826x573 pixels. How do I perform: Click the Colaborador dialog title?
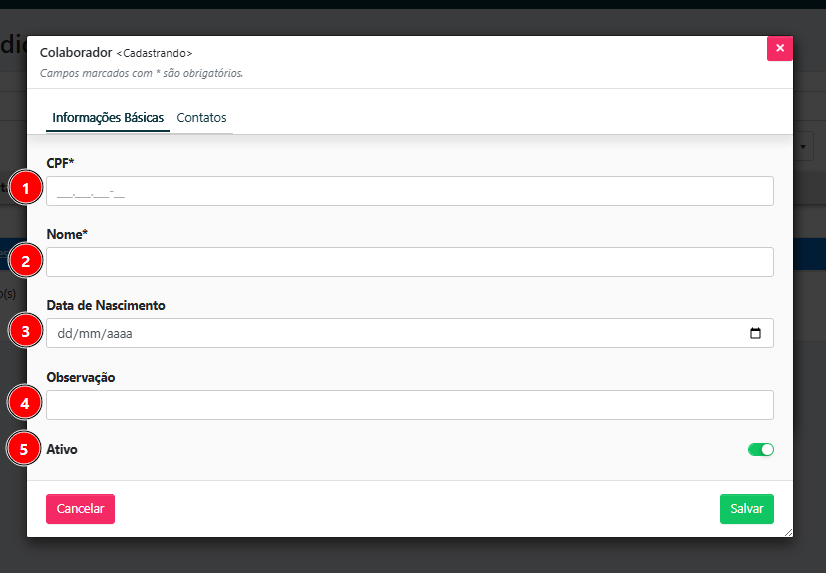pyautogui.click(x=75, y=52)
